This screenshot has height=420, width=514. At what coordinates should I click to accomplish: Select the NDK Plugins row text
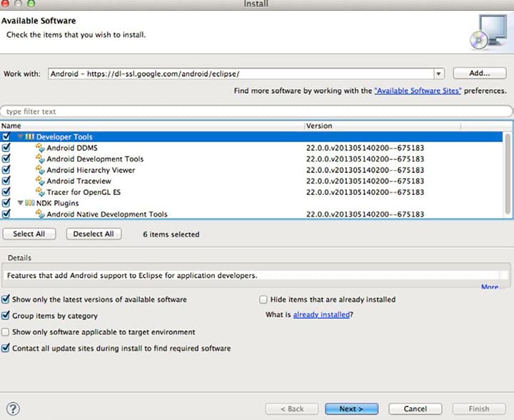(57, 204)
